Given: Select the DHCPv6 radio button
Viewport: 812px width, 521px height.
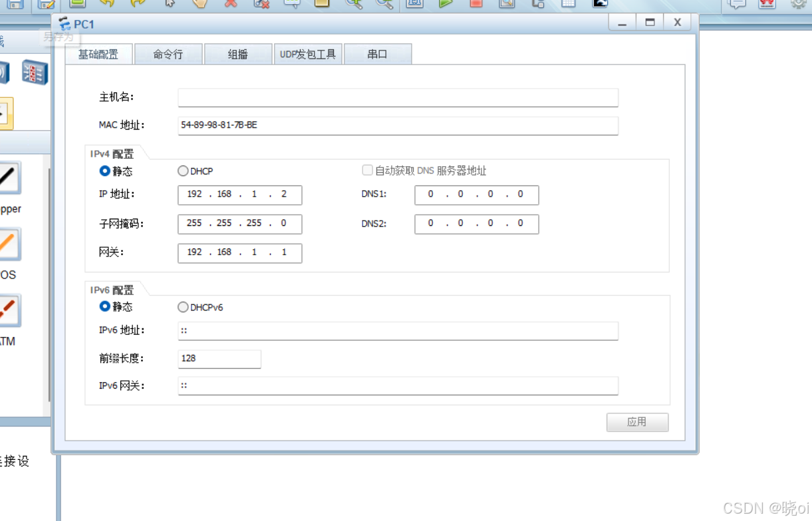Looking at the screenshot, I should 183,307.
